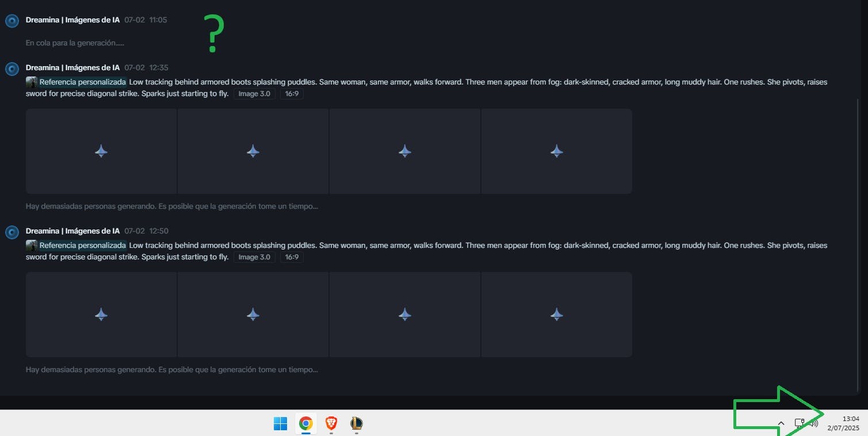Image resolution: width=868 pixels, height=436 pixels.
Task: Click the Image 3.0 tag at 12:35
Action: (x=254, y=94)
